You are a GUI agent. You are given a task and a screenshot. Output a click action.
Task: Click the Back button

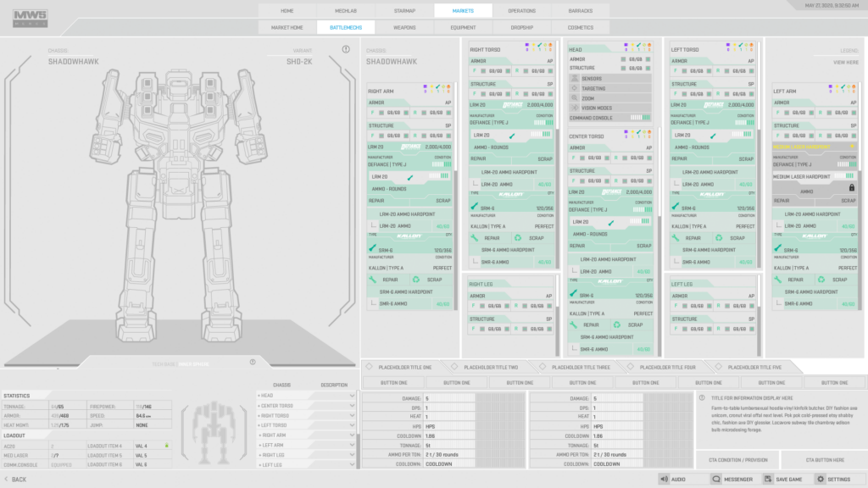click(14, 480)
